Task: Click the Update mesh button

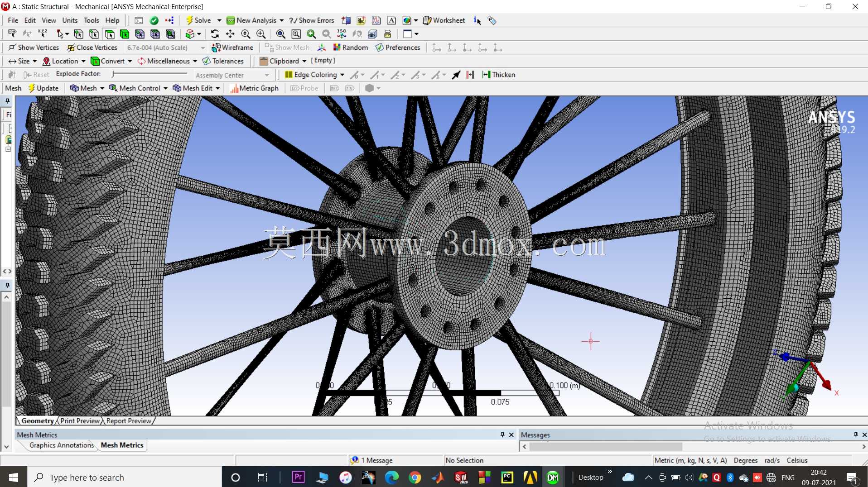Action: coord(43,88)
